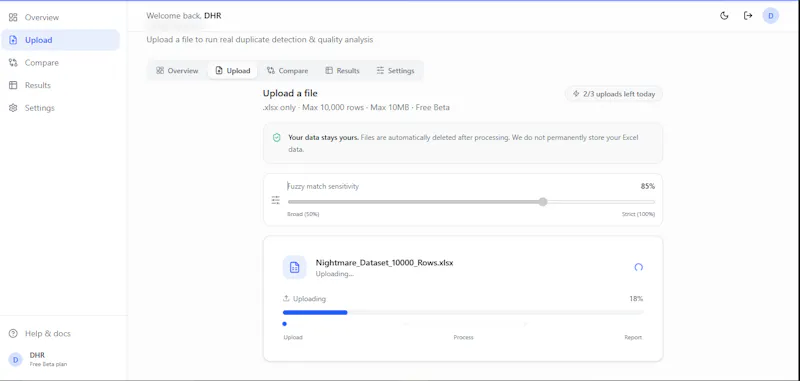This screenshot has width=800, height=381.
Task: Select Upload in the left sidebar
Action: pyautogui.click(x=60, y=40)
